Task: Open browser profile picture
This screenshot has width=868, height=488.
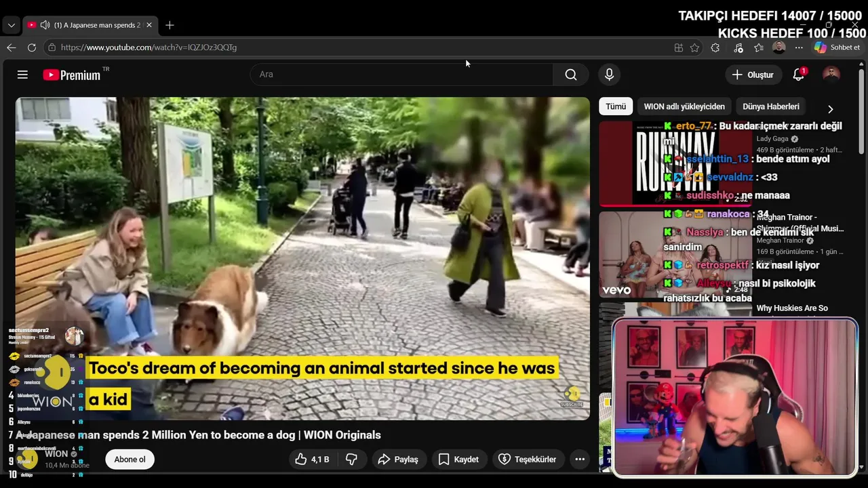Action: [x=779, y=47]
